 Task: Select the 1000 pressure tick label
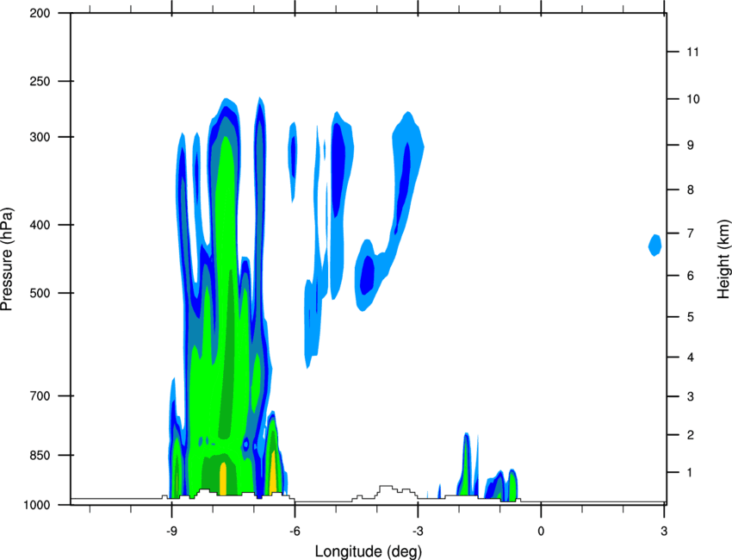click(x=37, y=505)
